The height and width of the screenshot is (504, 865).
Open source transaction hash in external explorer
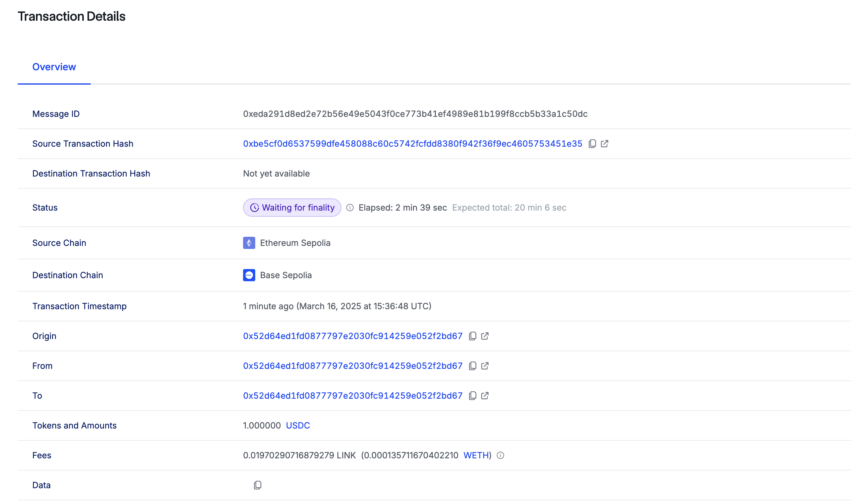tap(605, 144)
